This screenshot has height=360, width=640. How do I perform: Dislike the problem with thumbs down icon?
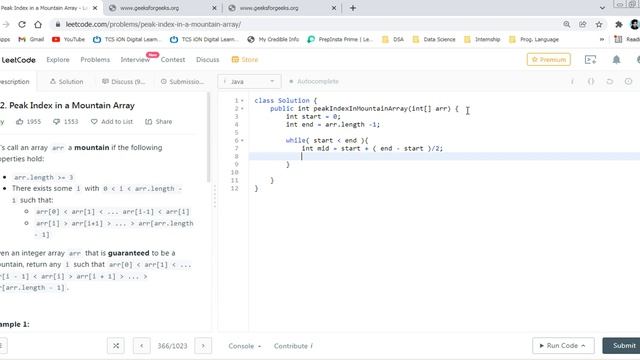point(56,122)
